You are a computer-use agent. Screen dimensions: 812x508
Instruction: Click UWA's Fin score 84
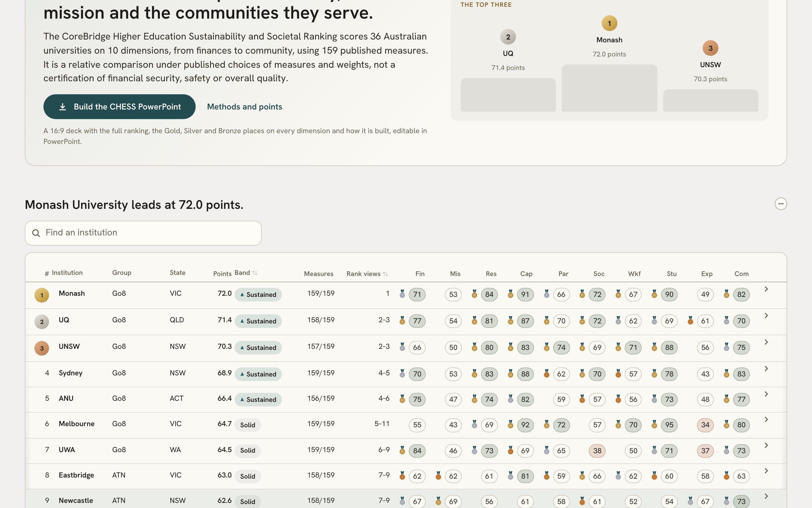417,450
